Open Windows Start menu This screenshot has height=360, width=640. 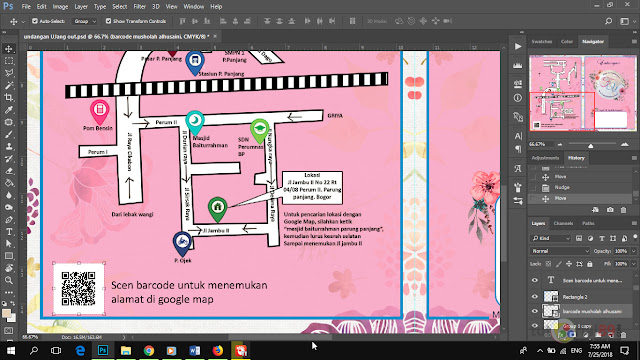pos(11,351)
